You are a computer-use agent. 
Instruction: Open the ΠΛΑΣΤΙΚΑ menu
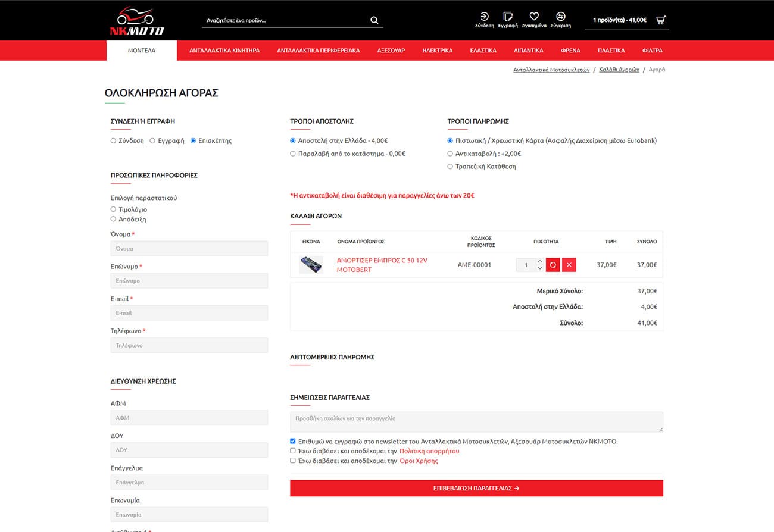click(x=611, y=51)
